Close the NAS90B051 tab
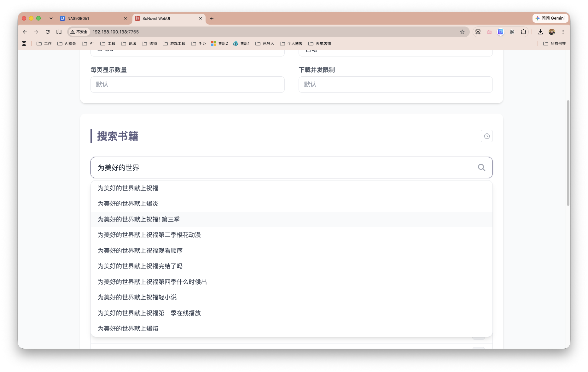The image size is (588, 372). (x=125, y=18)
